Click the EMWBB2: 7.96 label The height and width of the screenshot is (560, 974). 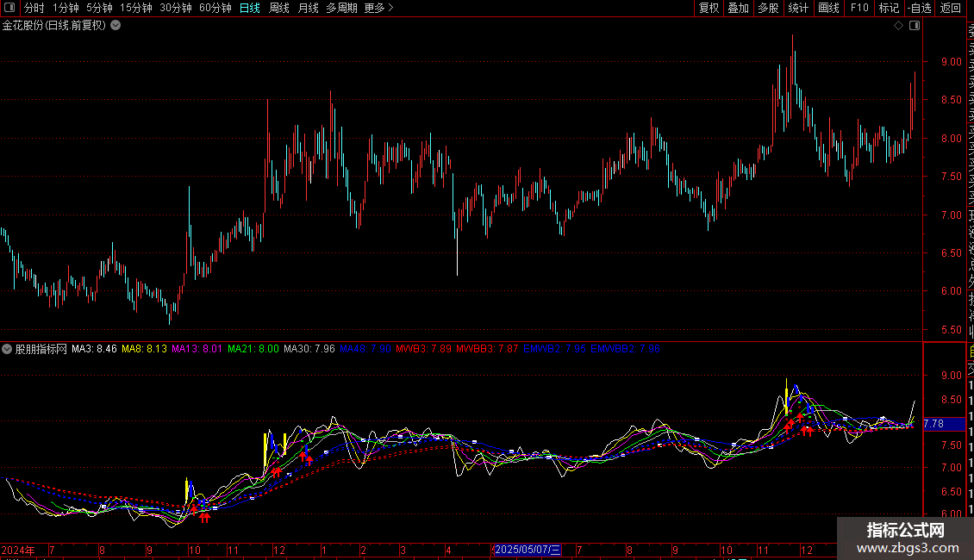625,349
